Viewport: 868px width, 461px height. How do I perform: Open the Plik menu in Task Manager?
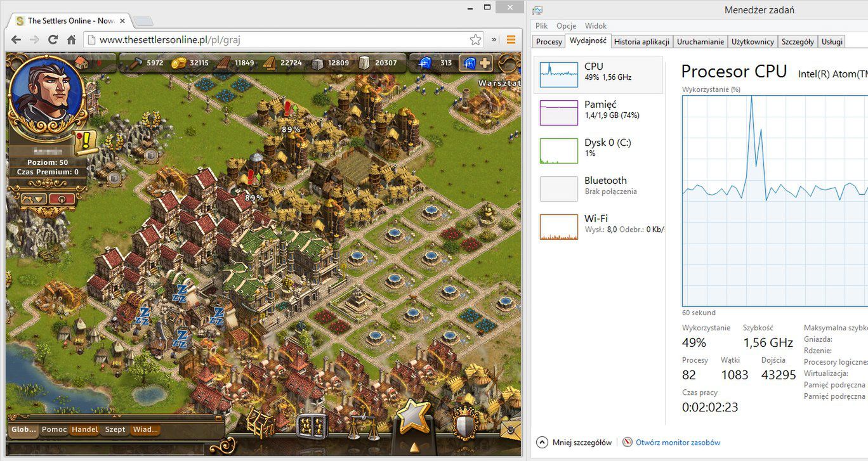(x=541, y=26)
